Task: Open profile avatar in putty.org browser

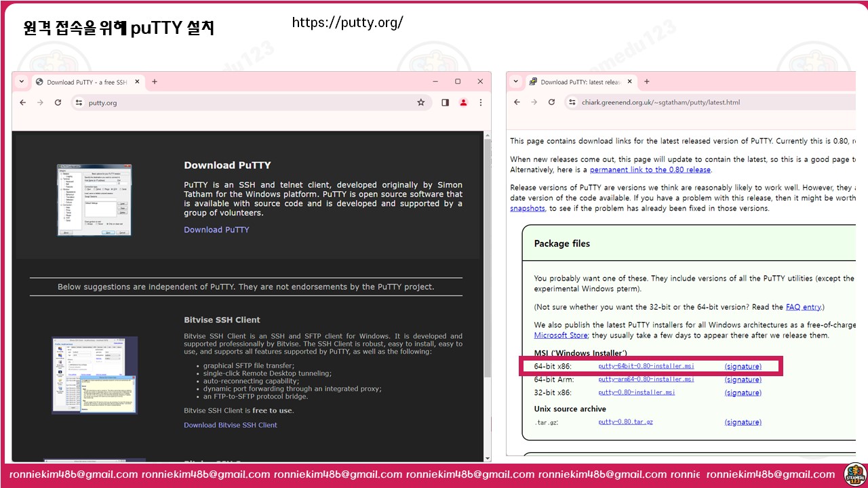Action: tap(463, 102)
